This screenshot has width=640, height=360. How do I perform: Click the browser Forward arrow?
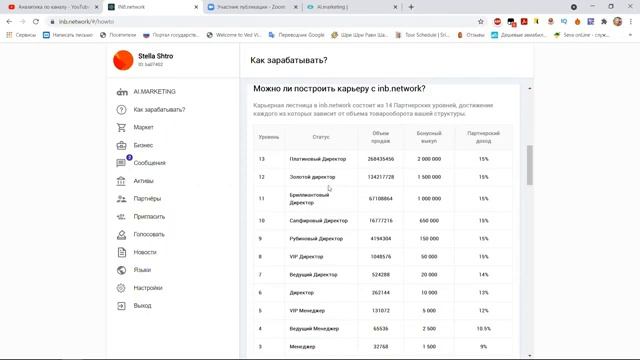[22, 22]
